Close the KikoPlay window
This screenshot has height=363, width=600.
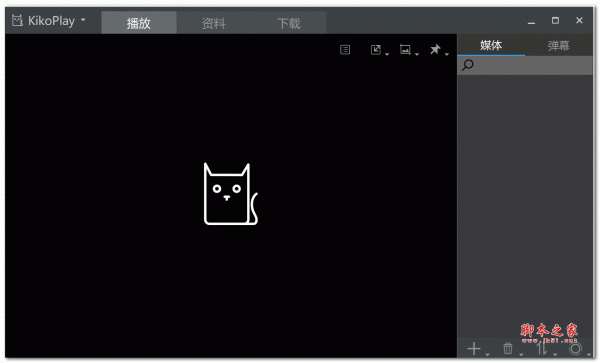[579, 21]
